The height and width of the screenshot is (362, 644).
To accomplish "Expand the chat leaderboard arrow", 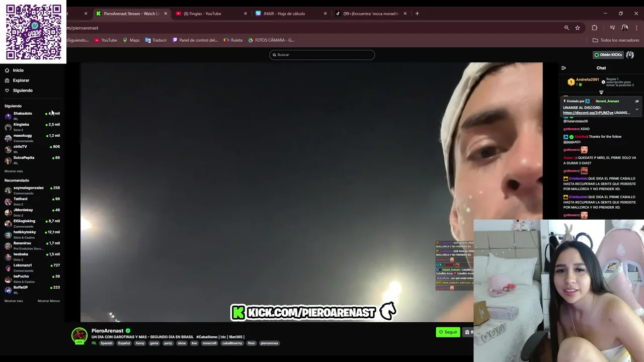I will (x=601, y=93).
